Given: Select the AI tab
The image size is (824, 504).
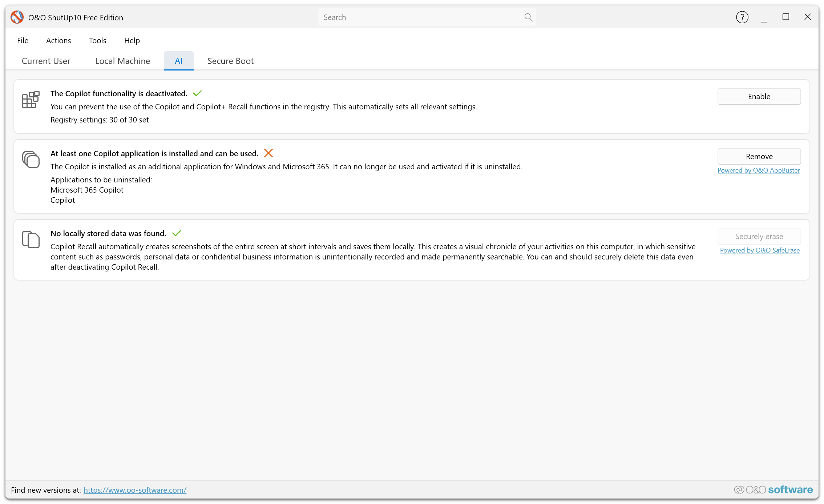Looking at the screenshot, I should point(178,61).
